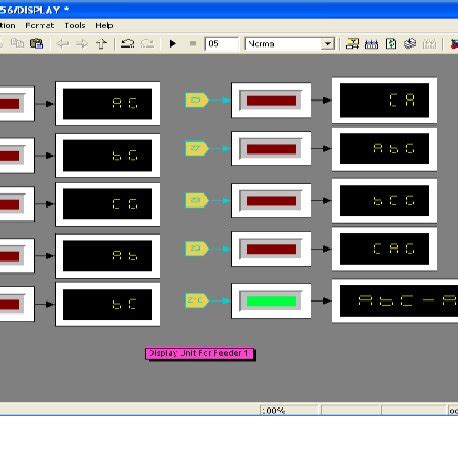Click red lamp feeding left b C display

click(17, 304)
